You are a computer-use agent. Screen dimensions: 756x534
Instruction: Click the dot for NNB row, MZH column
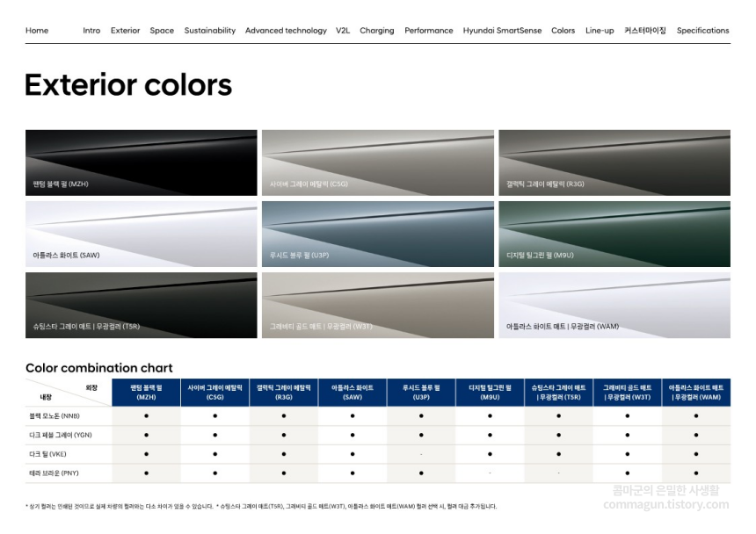point(146,416)
